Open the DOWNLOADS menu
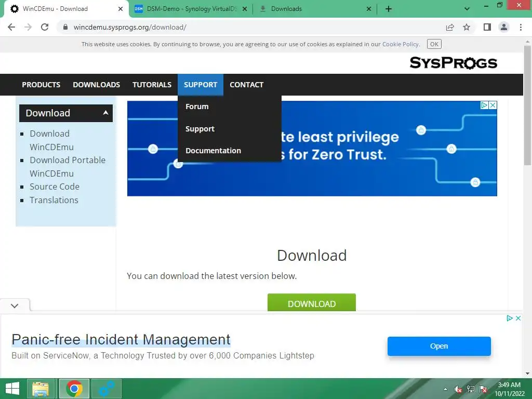532x399 pixels. coord(96,85)
